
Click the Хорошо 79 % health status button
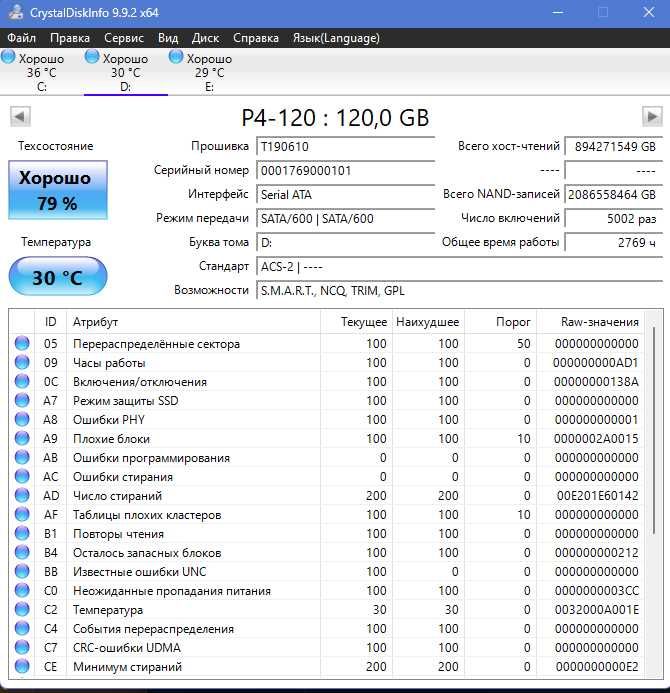pos(57,190)
